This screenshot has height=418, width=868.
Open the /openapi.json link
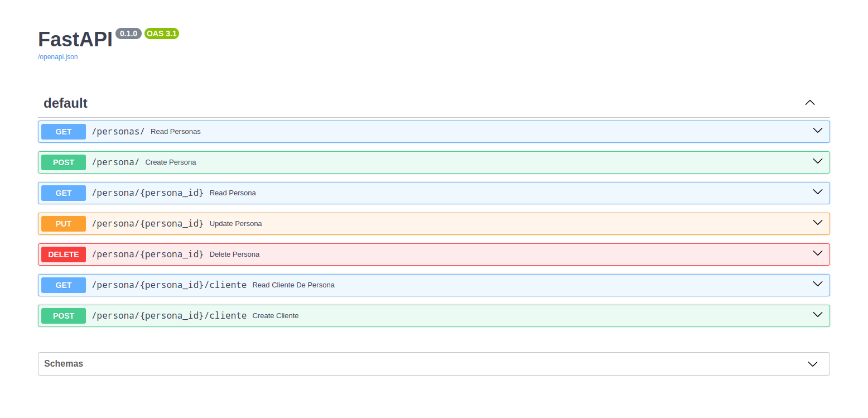(58, 57)
